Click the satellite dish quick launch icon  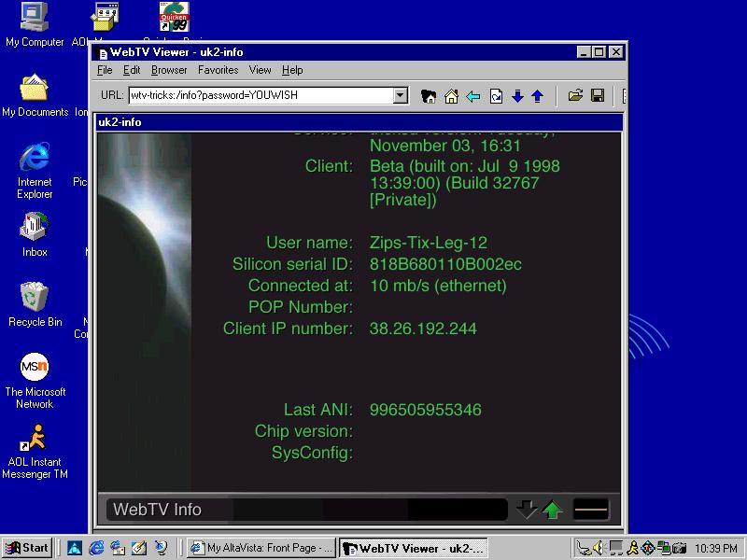(161, 548)
